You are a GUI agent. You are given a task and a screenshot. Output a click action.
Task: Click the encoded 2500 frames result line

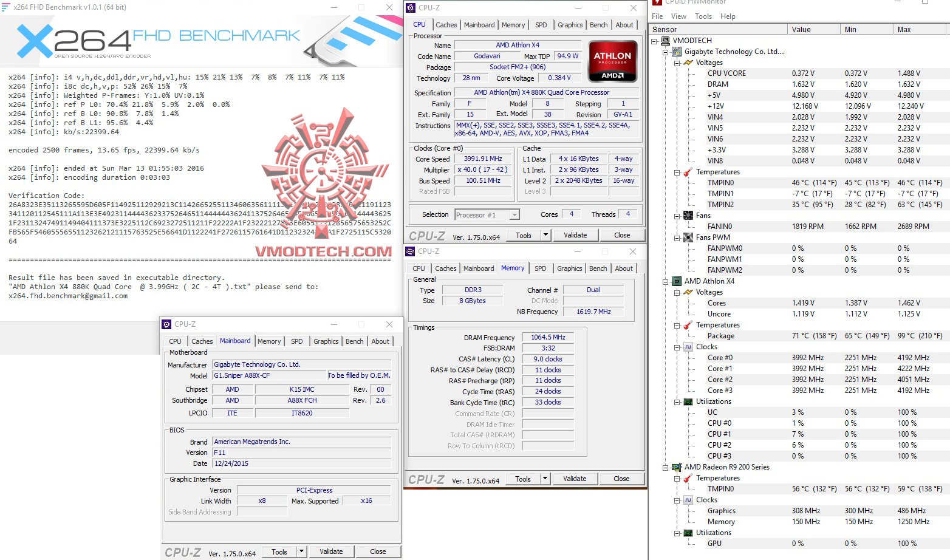coord(104,150)
